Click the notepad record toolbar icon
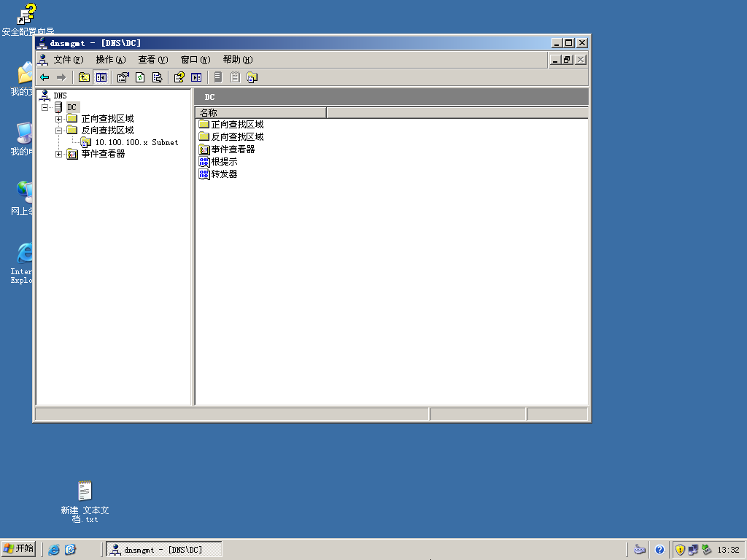Viewport: 747px width, 560px height. pyautogui.click(x=235, y=77)
